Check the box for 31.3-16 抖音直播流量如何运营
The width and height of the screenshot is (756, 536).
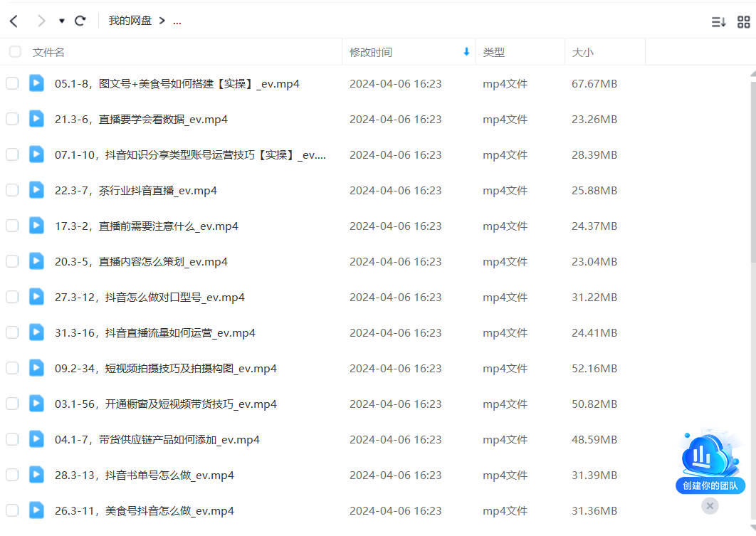click(x=12, y=332)
